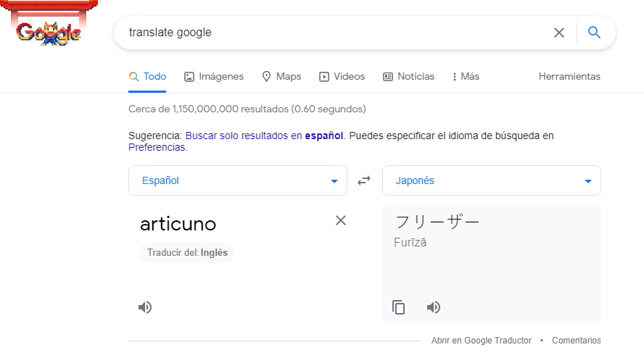
Task: Click the results count text
Action: tap(247, 109)
